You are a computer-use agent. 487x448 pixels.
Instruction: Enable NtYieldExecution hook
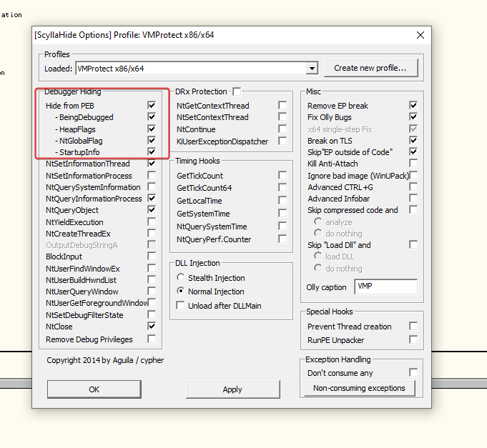click(152, 221)
